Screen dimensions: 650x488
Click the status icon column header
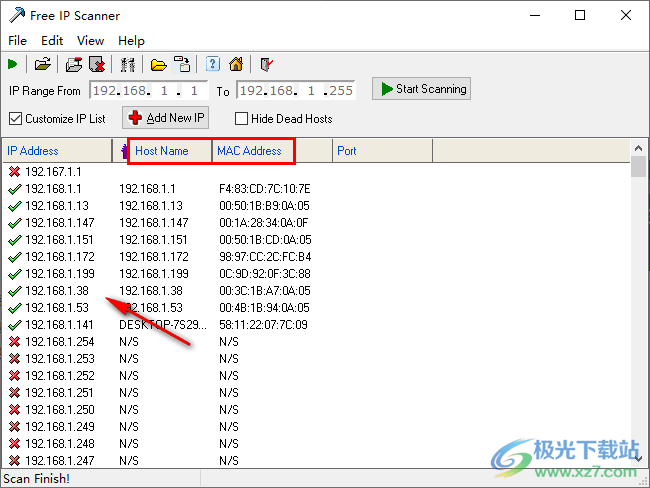click(x=123, y=151)
